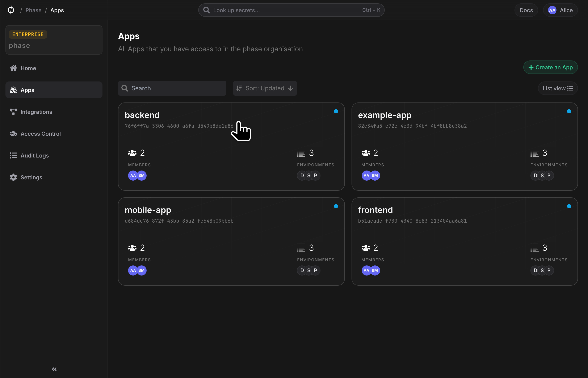The image size is (588, 378).
Task: Click the D environment badge on mobile-app
Action: [302, 270]
